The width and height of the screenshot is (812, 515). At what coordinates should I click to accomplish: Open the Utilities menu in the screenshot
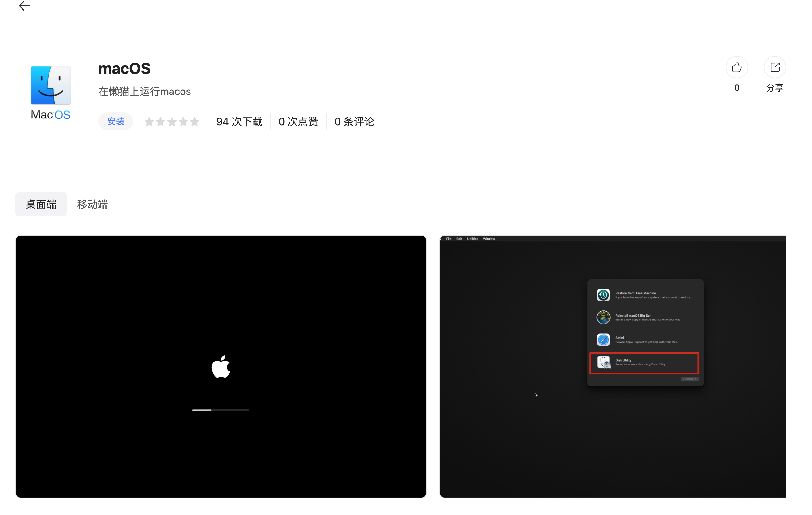tap(472, 238)
